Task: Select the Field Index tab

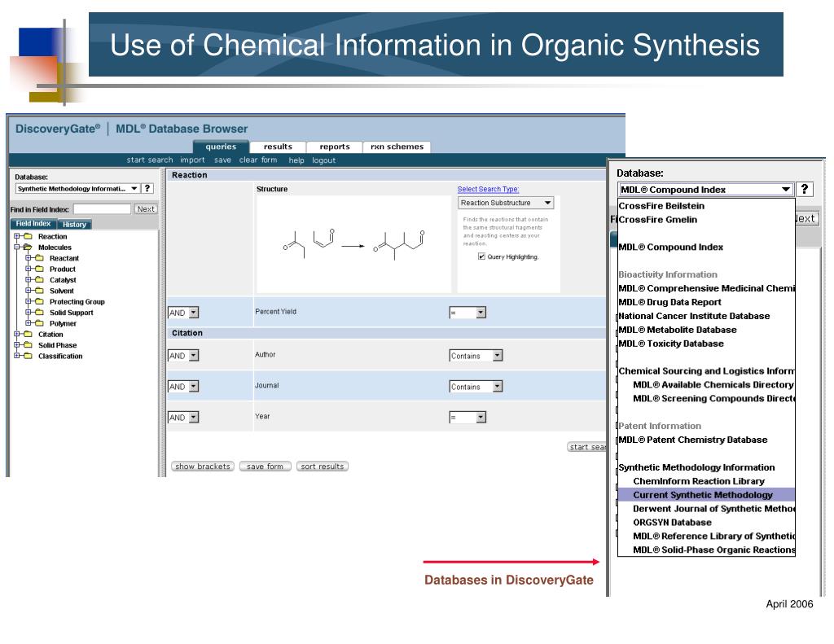Action: [33, 224]
